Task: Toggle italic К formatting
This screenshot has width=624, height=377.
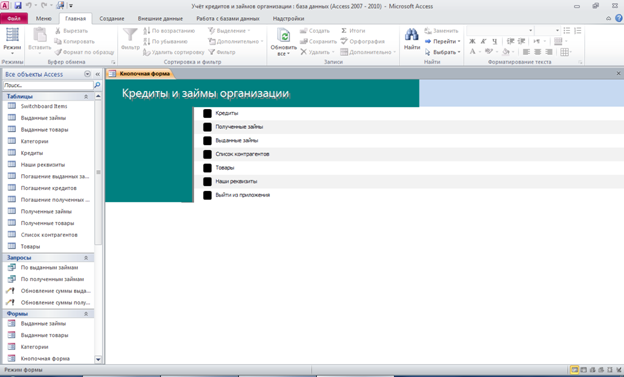Action: (x=484, y=41)
